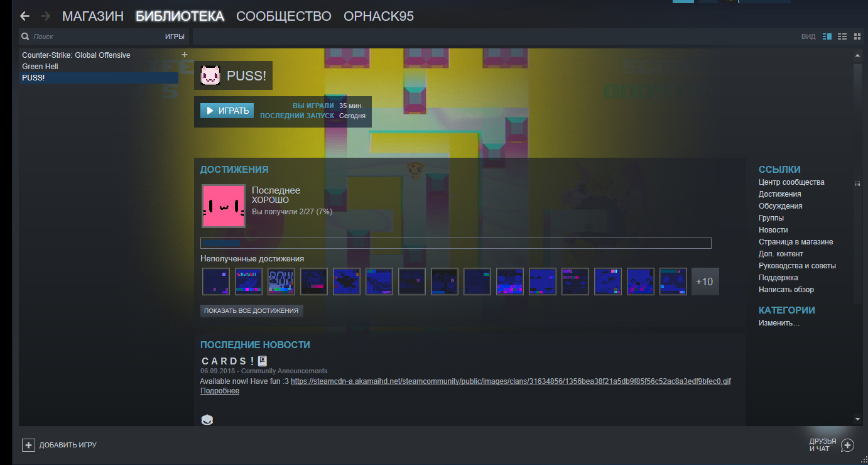Click the second news item icon
This screenshot has height=465, width=868.
pyautogui.click(x=207, y=420)
